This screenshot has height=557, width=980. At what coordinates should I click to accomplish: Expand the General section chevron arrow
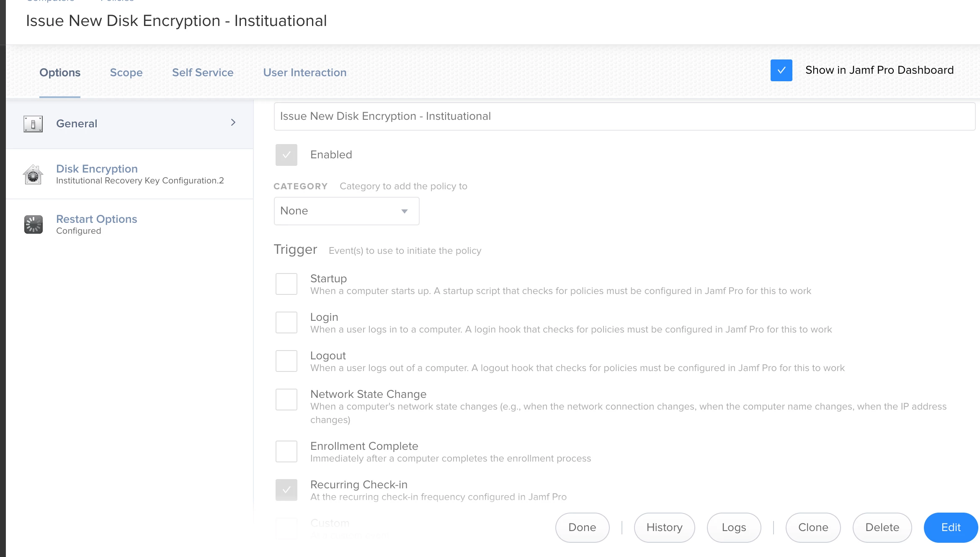click(233, 122)
